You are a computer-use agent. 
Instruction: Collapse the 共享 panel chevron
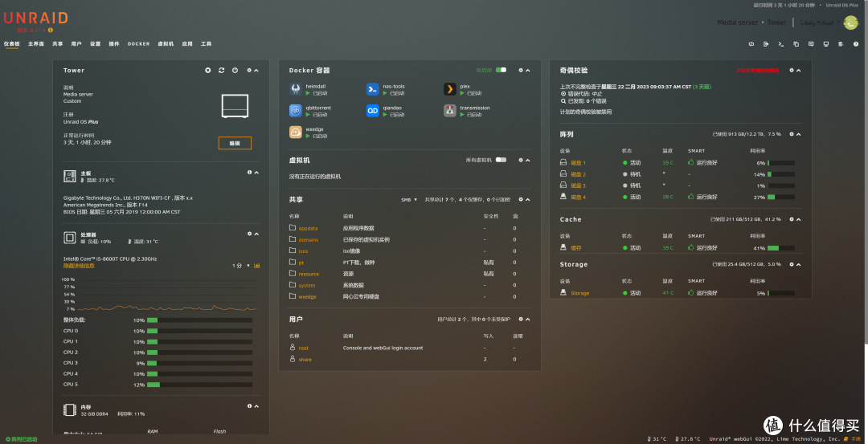tap(527, 199)
